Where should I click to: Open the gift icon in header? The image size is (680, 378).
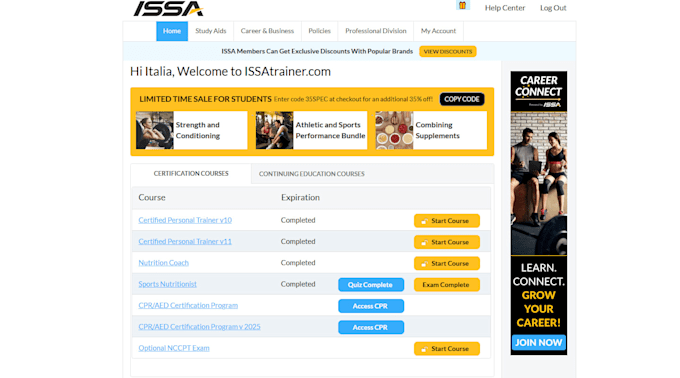pos(462,6)
